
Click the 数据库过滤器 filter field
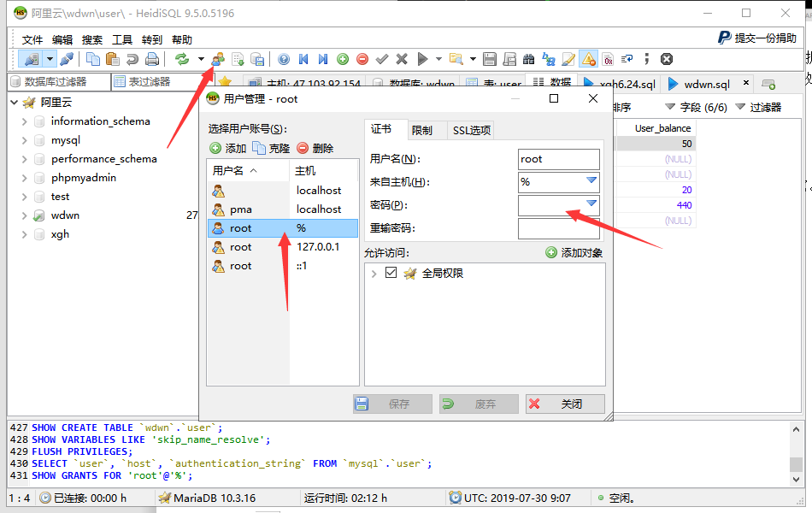click(x=59, y=82)
